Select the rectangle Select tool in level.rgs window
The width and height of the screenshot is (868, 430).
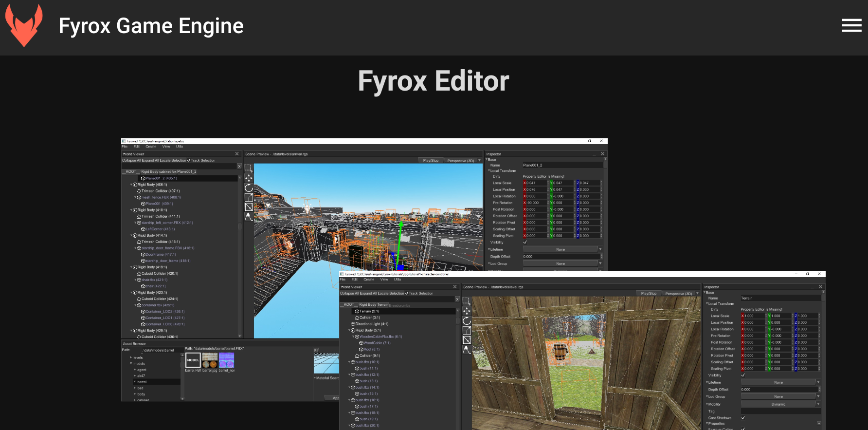point(467,301)
